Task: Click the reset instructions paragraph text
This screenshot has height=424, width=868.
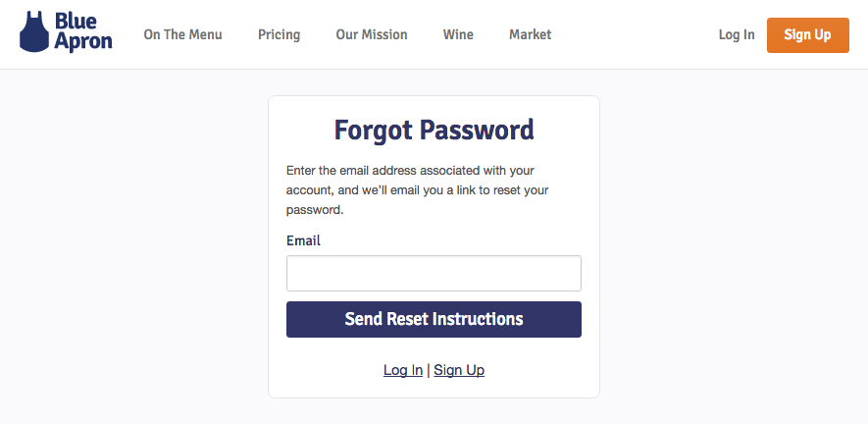Action: [x=418, y=190]
